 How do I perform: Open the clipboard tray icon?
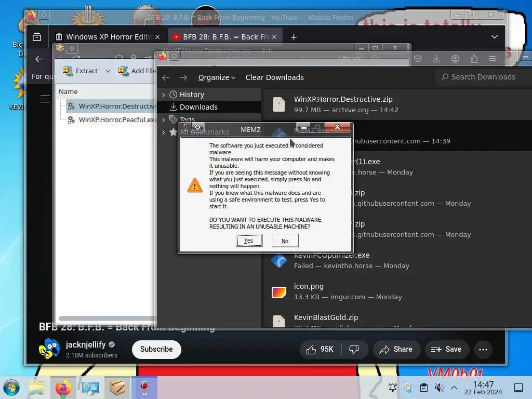pos(423,388)
